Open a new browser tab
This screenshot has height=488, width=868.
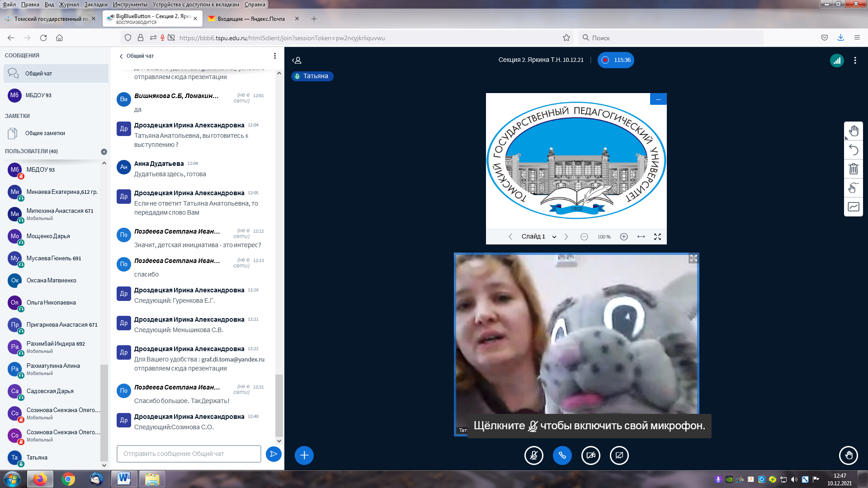[314, 19]
